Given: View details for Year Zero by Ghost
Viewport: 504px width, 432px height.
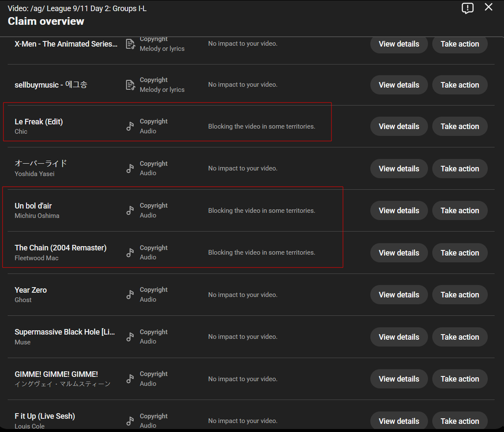Looking at the screenshot, I should tap(399, 295).
